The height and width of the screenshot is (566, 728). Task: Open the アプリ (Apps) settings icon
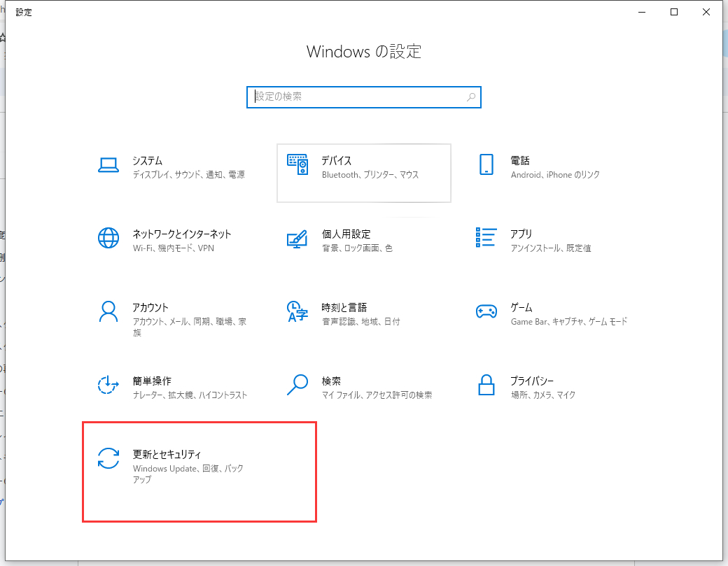pyautogui.click(x=486, y=239)
